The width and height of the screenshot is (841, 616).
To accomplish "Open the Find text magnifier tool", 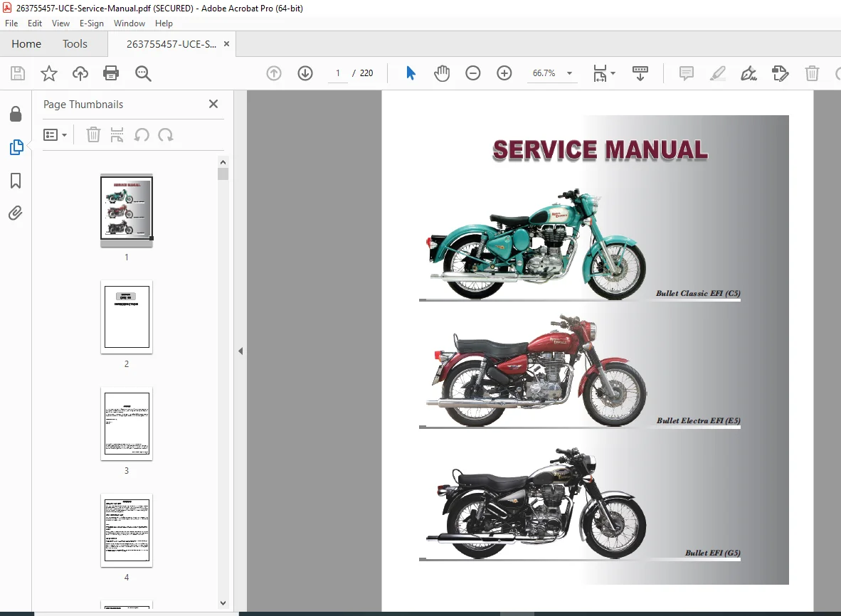I will (143, 73).
